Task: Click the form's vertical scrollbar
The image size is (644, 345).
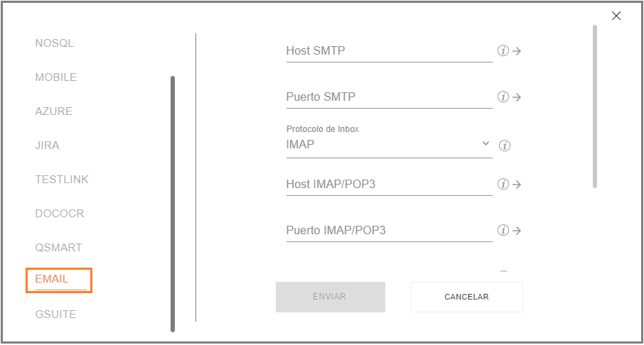Action: 595,106
